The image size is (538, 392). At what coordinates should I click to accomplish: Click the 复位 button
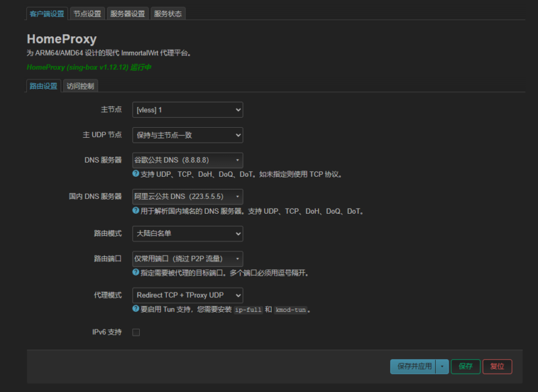(x=497, y=366)
